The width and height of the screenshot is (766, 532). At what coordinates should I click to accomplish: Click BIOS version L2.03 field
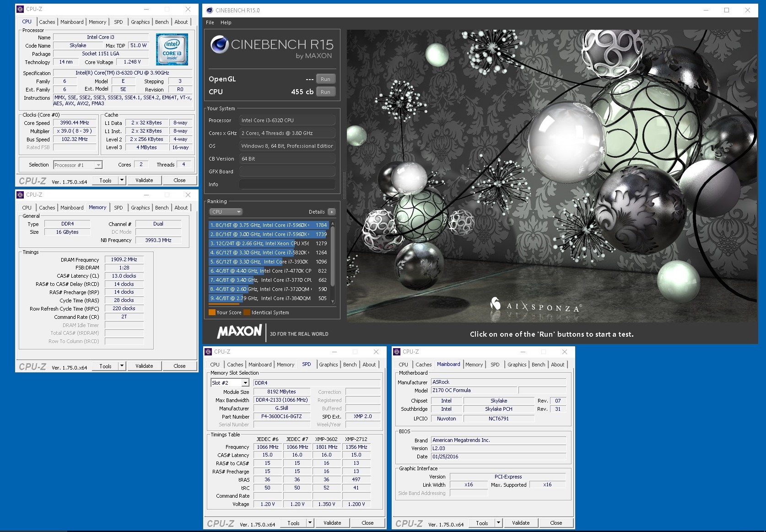pyautogui.click(x=498, y=448)
